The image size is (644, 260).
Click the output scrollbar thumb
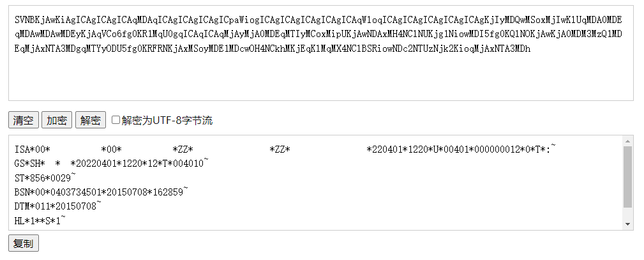point(627,177)
